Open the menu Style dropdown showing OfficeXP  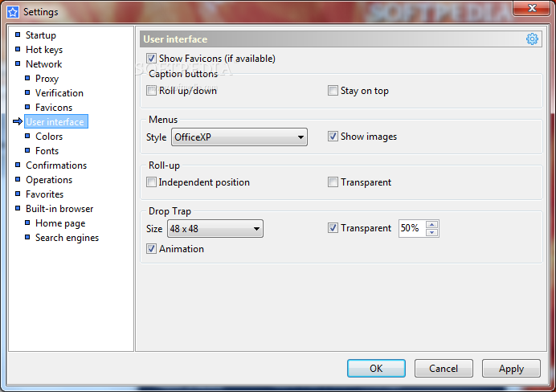pos(239,137)
